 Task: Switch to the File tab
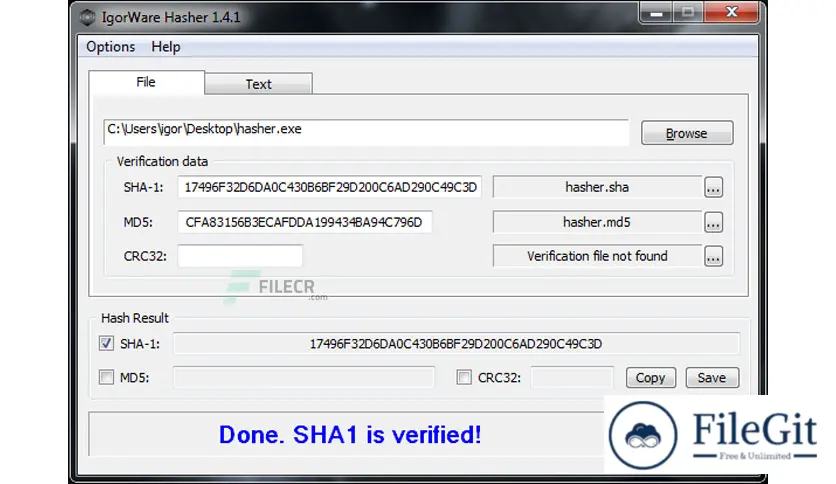point(146,82)
